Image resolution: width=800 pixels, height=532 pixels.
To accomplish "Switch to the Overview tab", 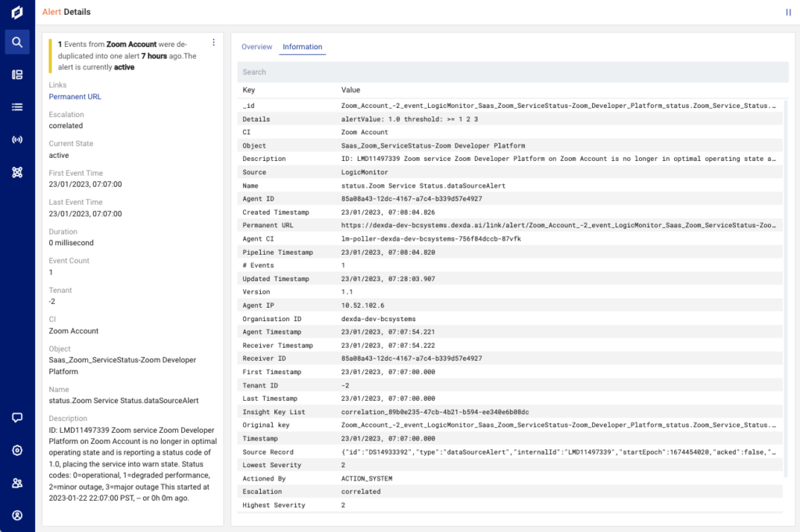I will [x=256, y=46].
